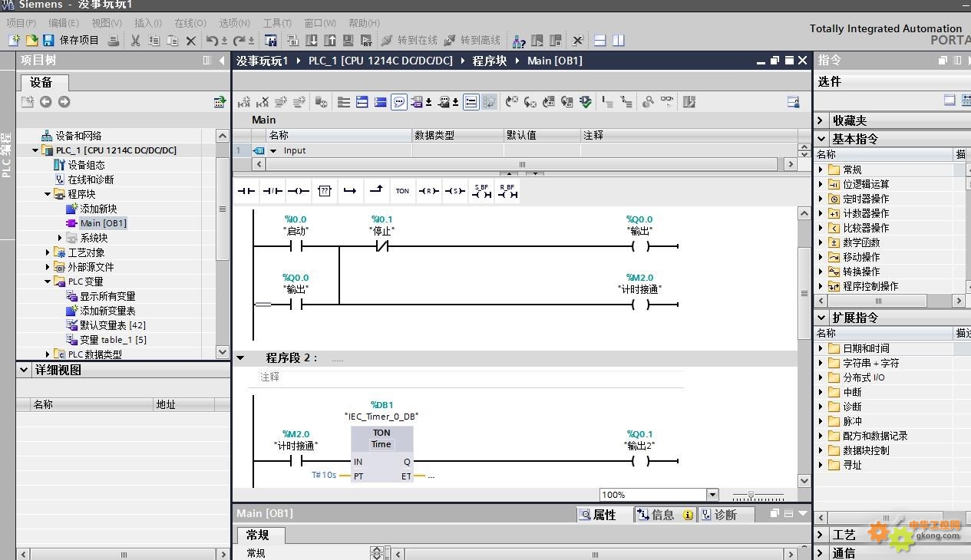The width and height of the screenshot is (971, 560).
Task: Open the 在线(O) menu
Action: (x=190, y=23)
